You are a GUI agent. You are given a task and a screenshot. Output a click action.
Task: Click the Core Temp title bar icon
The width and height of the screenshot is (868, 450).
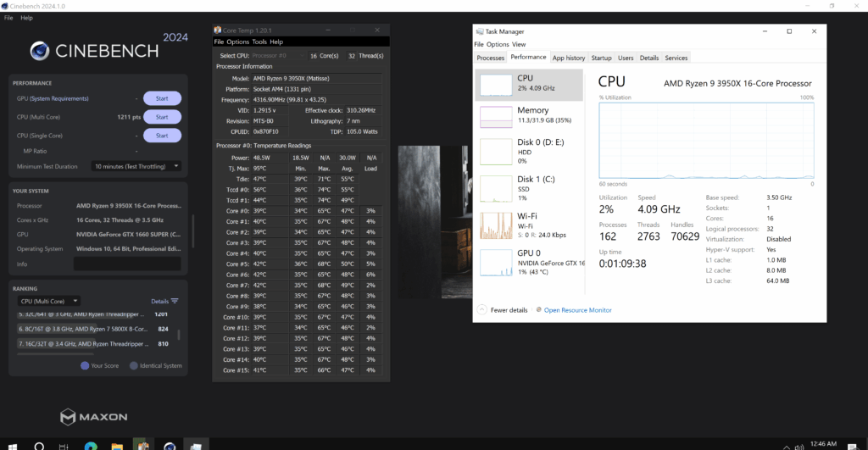218,30
